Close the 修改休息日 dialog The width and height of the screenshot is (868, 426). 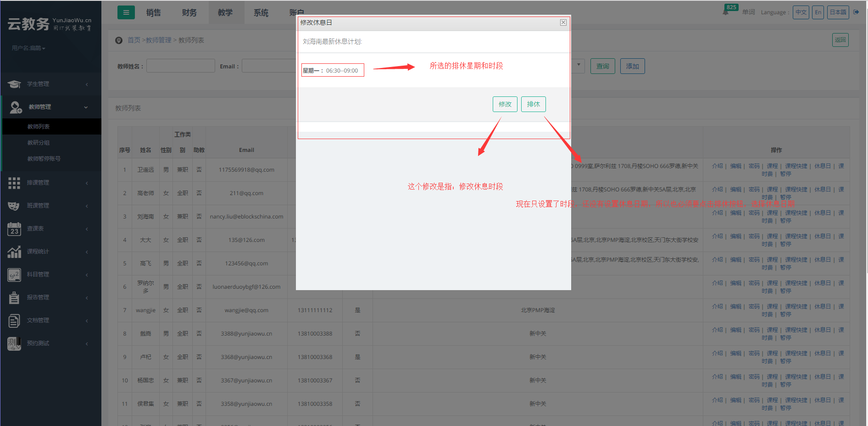(x=563, y=22)
